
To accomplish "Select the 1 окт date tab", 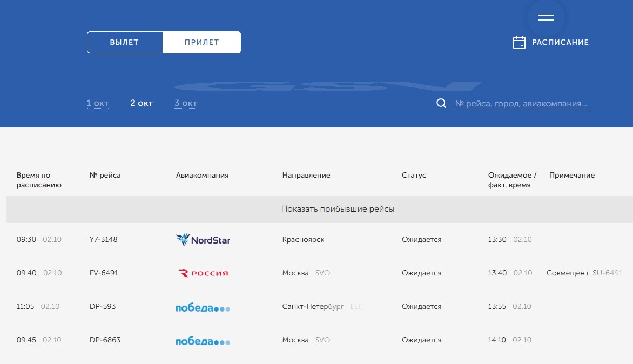I will pyautogui.click(x=97, y=103).
